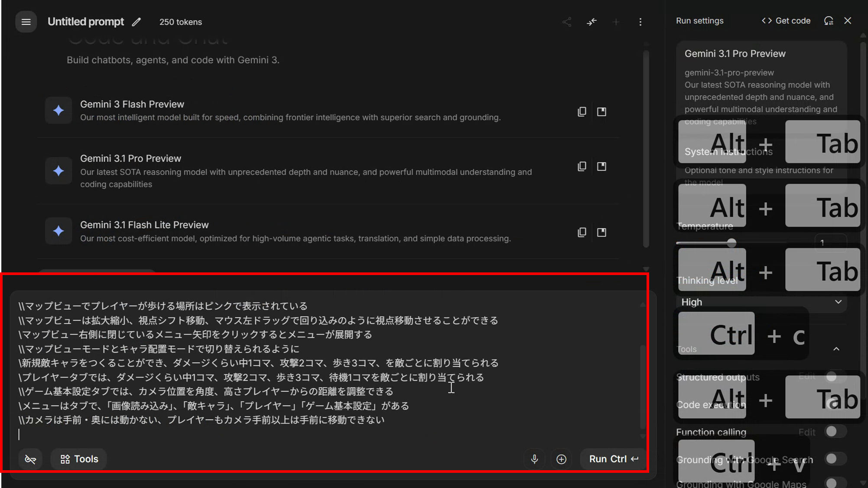
Task: Copy the Gemini 3.1 Pro Preview model name
Action: (582, 166)
